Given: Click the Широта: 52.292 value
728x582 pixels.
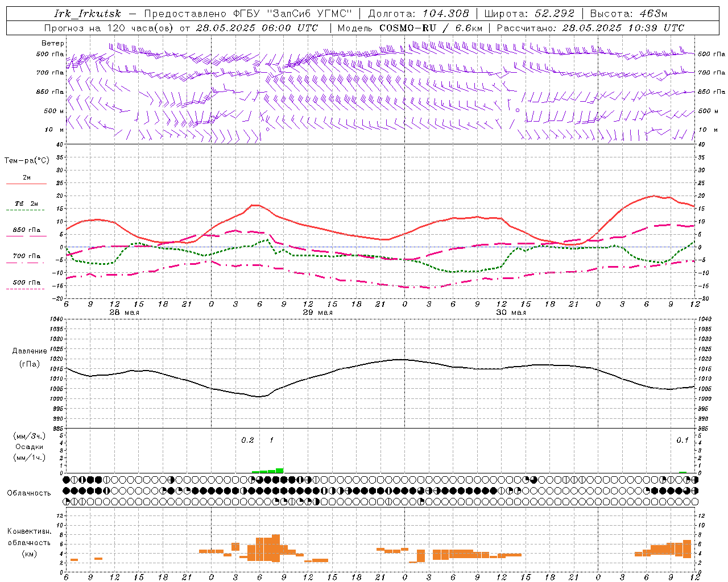Looking at the screenshot, I should 530,14.
